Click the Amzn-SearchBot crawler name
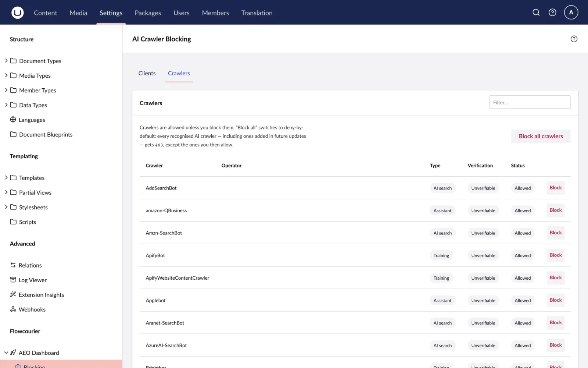Screen dimensions: 588x368 (164, 233)
